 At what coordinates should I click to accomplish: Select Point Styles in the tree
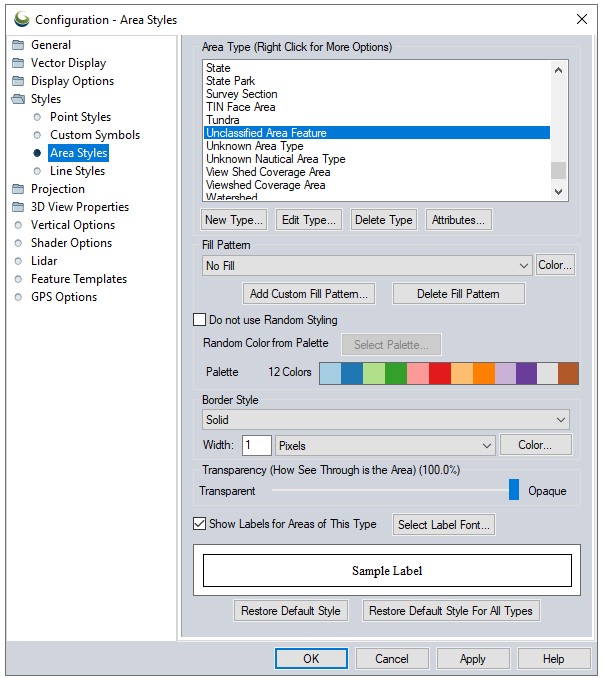[80, 117]
